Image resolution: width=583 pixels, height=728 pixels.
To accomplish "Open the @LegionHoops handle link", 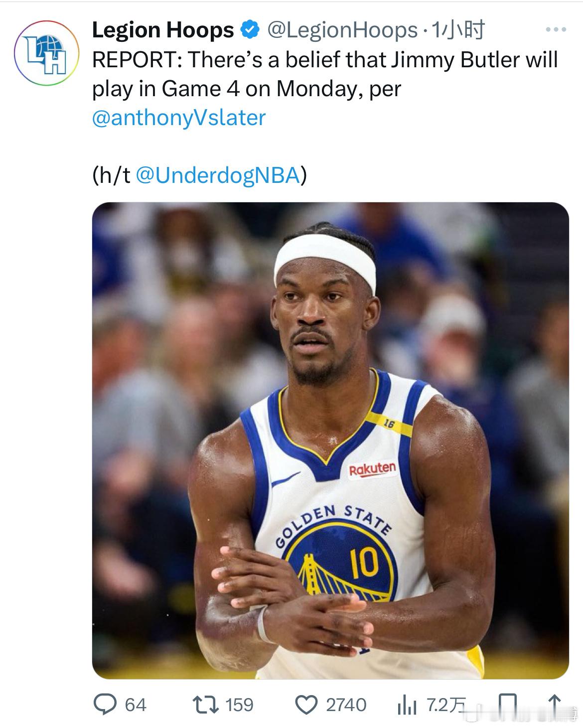I will [x=342, y=30].
